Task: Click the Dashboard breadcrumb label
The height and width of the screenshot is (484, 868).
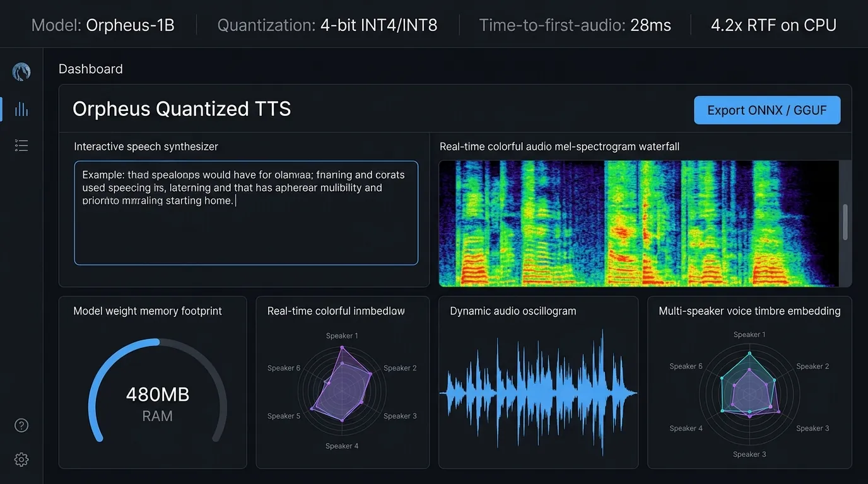Action: (91, 69)
